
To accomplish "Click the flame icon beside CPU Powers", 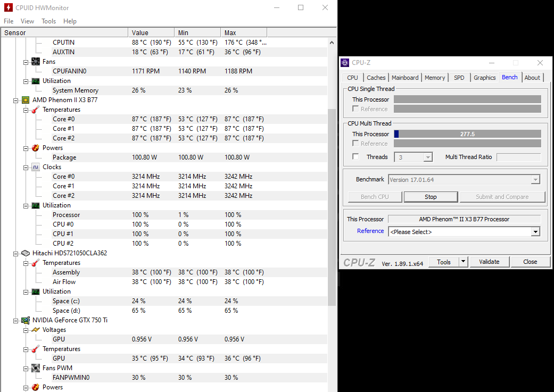I will [36, 148].
